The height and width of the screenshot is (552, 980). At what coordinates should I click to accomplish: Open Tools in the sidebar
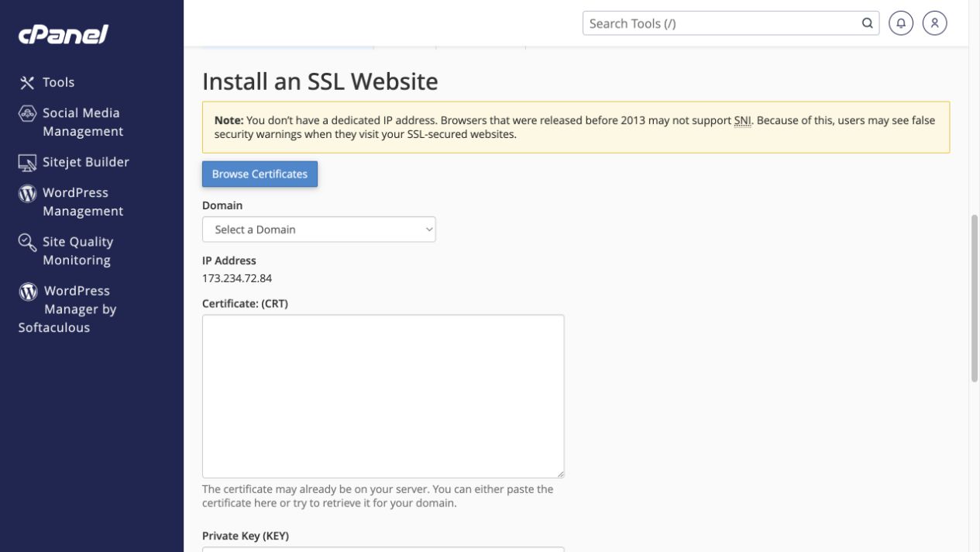click(x=58, y=82)
